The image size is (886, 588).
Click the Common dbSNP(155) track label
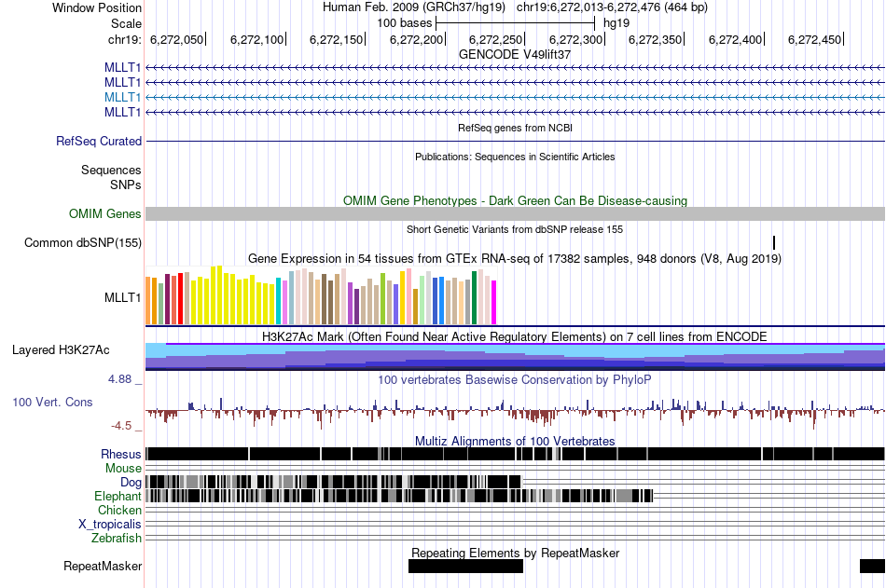pyautogui.click(x=82, y=243)
